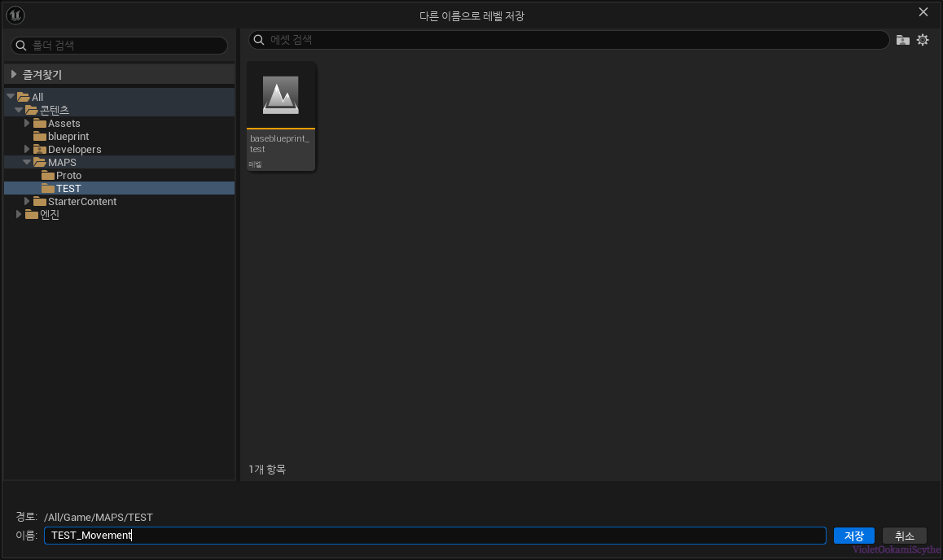The height and width of the screenshot is (560, 943).
Task: Click the folder search magnifier icon
Action: [21, 46]
